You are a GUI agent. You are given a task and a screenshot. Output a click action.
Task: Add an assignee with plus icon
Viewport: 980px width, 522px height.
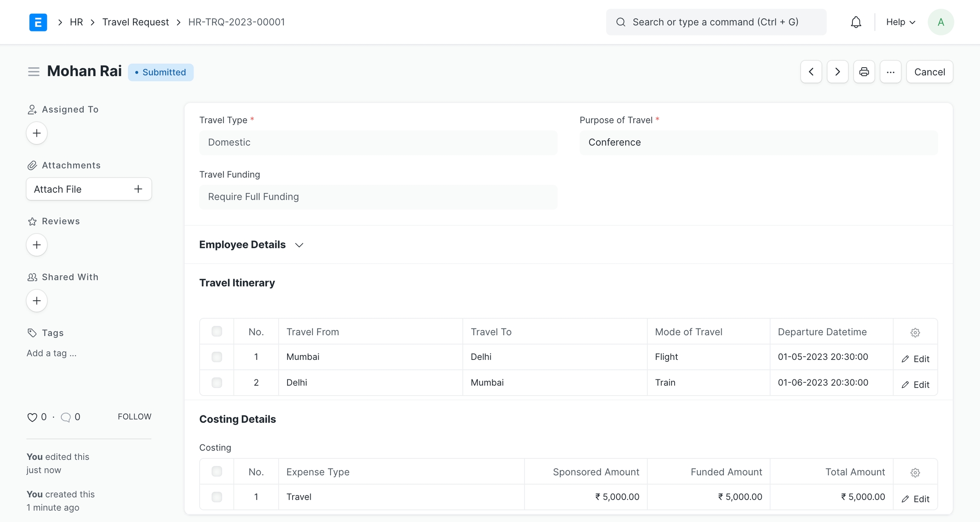click(37, 133)
